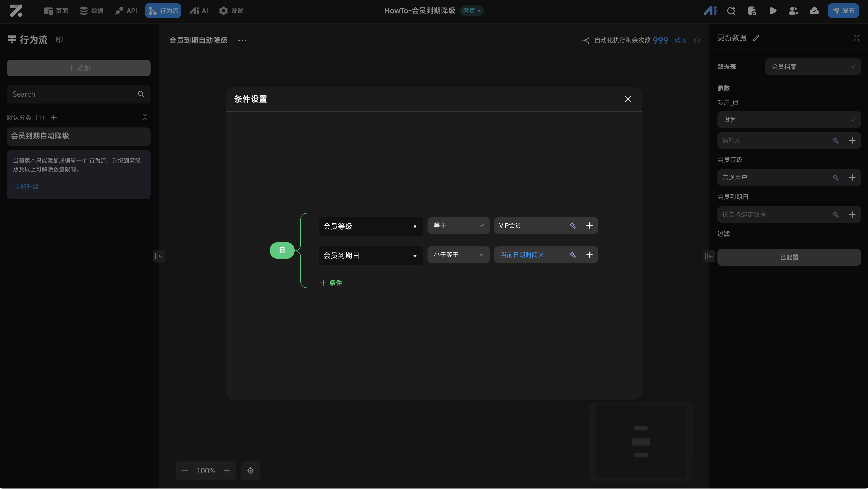Remove the 当前日期时间 binding tag

click(541, 255)
